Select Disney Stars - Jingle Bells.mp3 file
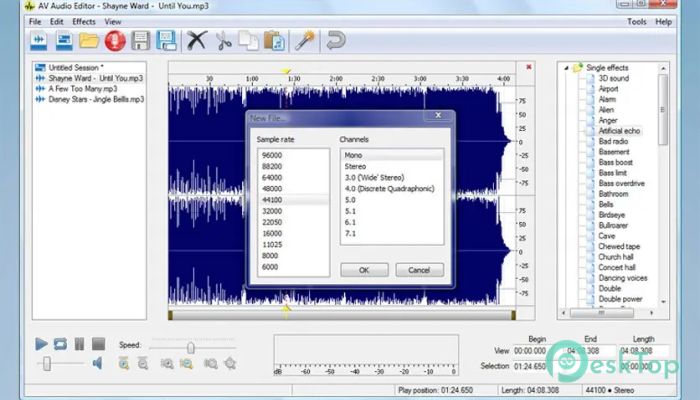Screen dimensions: 700x400 96,99
